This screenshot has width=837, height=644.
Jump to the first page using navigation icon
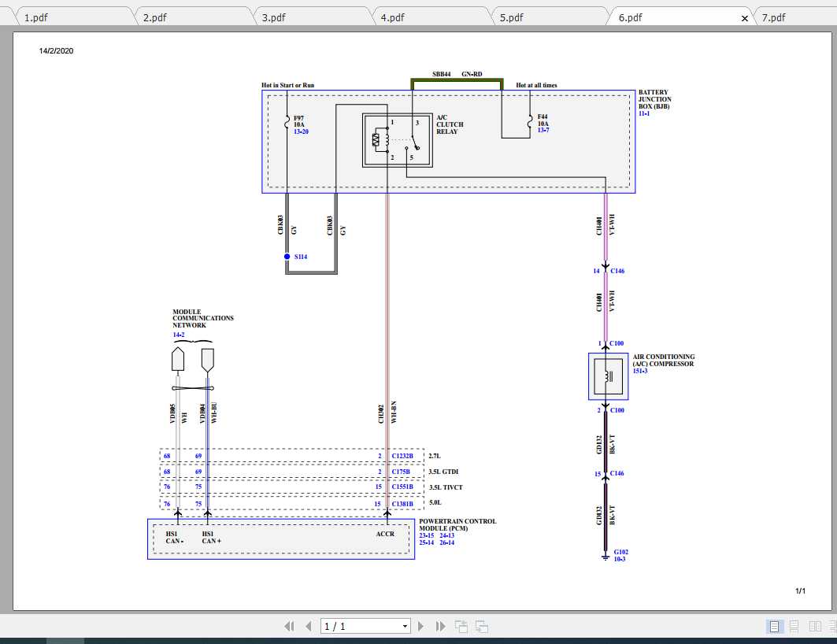point(290,626)
